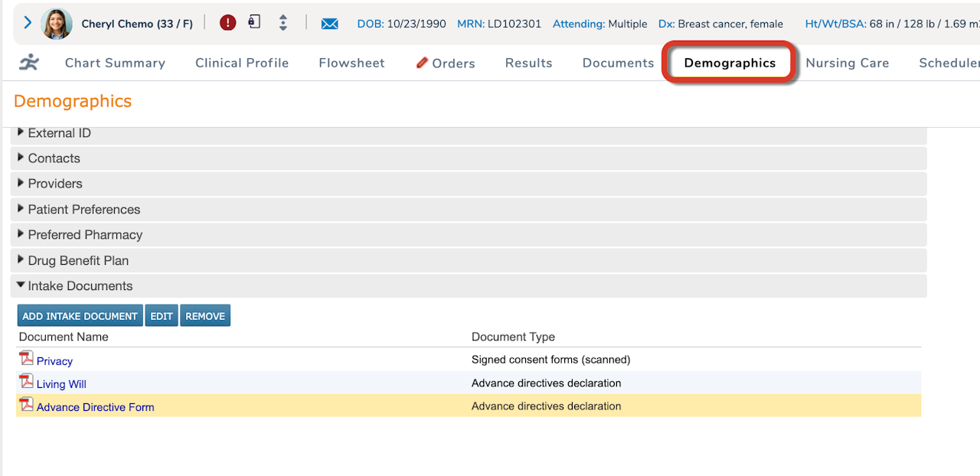Click the running person icon

click(x=30, y=63)
